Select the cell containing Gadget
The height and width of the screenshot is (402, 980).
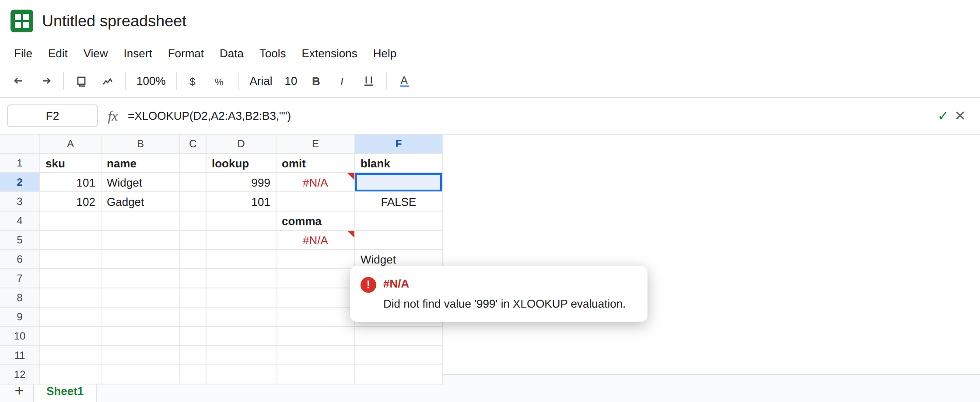click(x=140, y=202)
